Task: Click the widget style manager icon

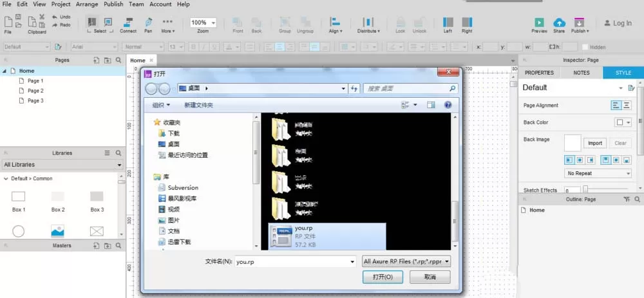Action: tap(59, 47)
